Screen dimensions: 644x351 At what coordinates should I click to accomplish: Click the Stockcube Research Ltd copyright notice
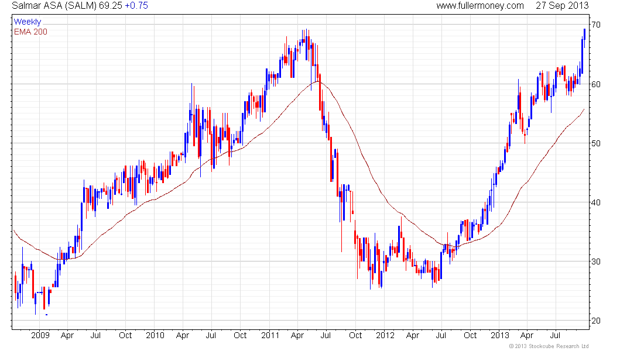tap(549, 346)
